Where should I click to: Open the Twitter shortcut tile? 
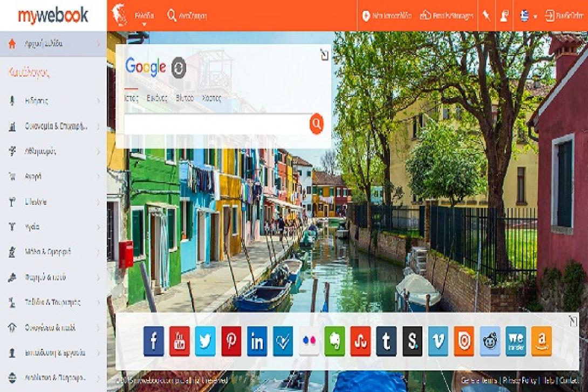(206, 341)
